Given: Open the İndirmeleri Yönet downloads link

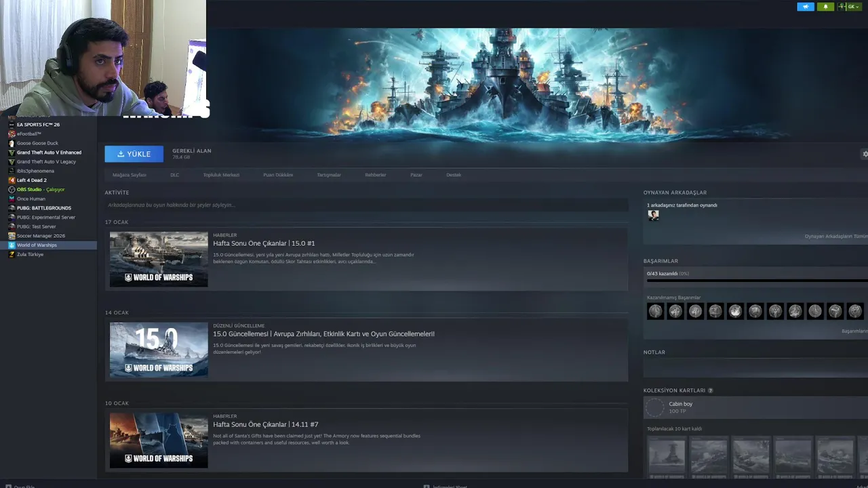Looking at the screenshot, I should coord(446,487).
